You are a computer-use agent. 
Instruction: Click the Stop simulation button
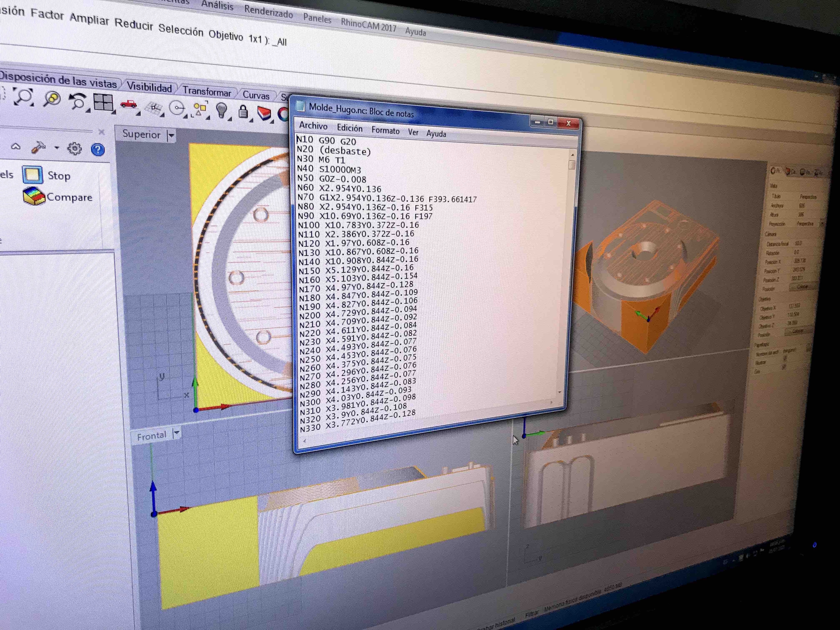[x=33, y=175]
